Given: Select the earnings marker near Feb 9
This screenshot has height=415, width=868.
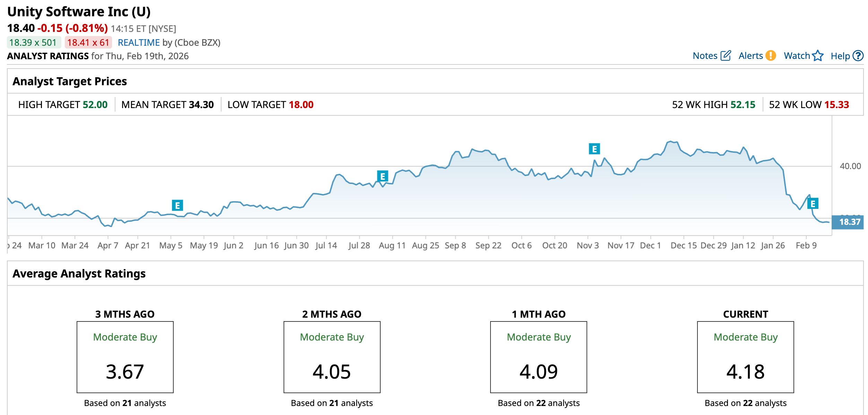Looking at the screenshot, I should 813,204.
